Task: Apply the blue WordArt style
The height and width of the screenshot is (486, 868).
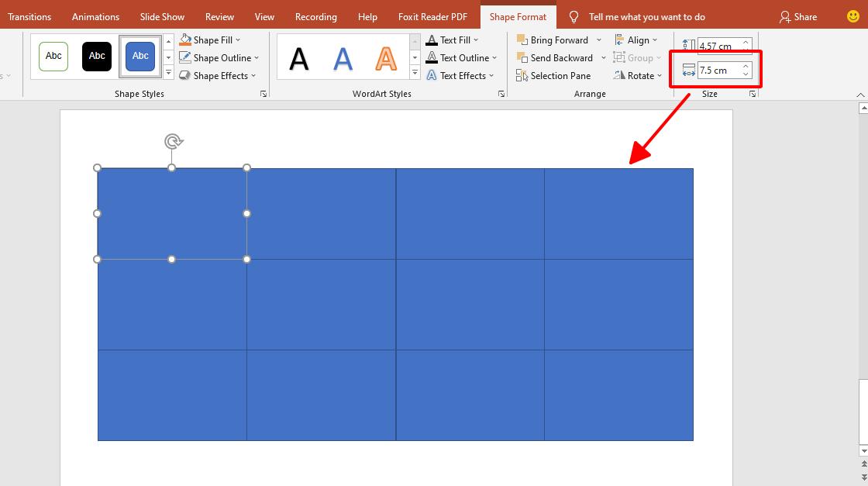Action: point(343,58)
